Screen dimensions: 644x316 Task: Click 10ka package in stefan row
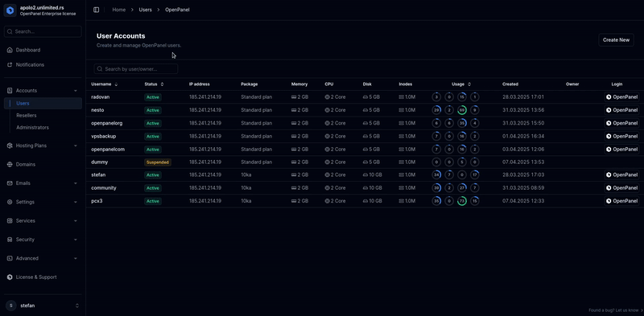click(x=246, y=174)
